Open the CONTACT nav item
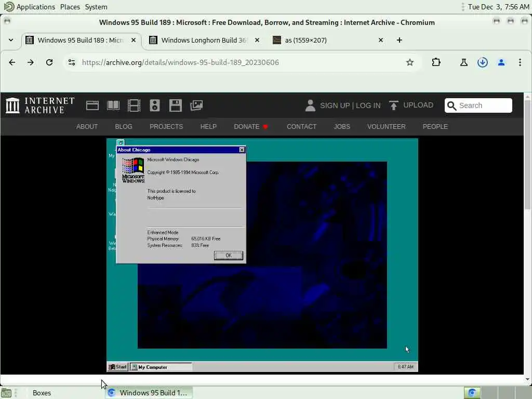Screen dimensions: 532x399 point(302,127)
